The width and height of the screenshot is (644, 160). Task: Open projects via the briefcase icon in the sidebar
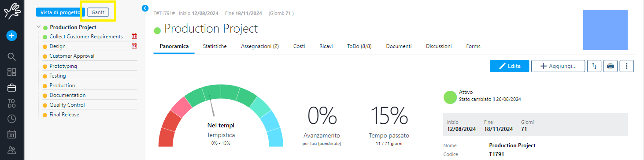point(12,88)
